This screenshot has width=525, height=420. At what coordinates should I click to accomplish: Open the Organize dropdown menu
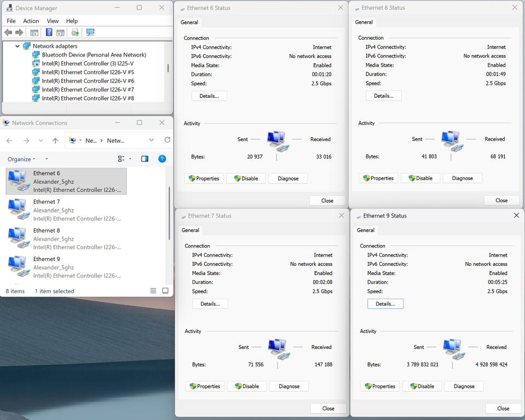[21, 159]
